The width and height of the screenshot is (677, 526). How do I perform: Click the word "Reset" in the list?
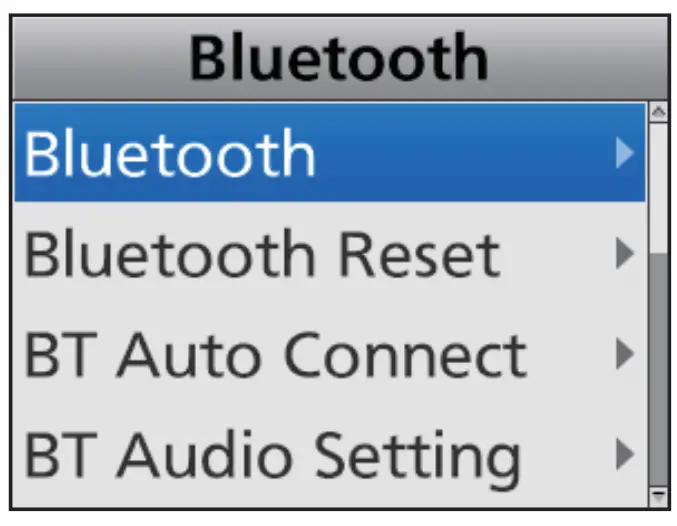coord(419,254)
